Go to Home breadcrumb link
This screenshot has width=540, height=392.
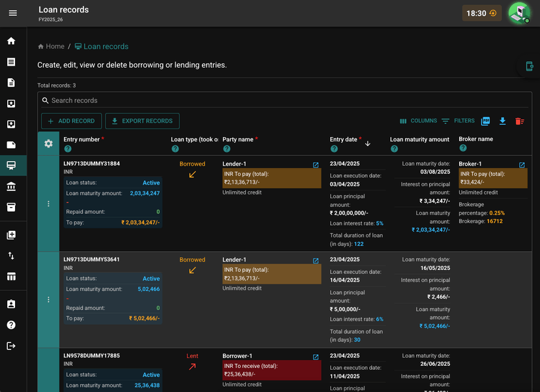pyautogui.click(x=51, y=46)
